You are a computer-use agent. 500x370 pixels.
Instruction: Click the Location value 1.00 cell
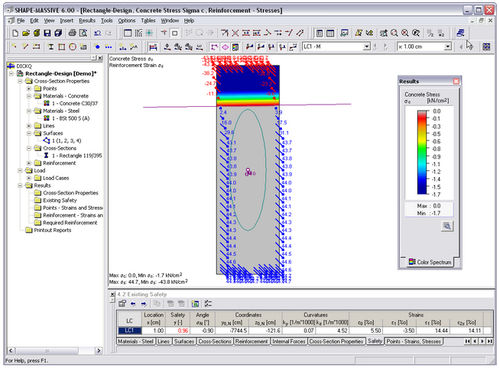coord(154,331)
